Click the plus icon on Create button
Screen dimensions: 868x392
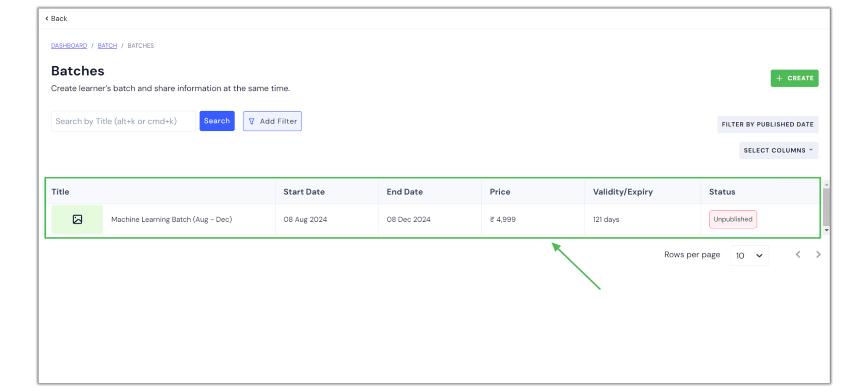click(779, 78)
